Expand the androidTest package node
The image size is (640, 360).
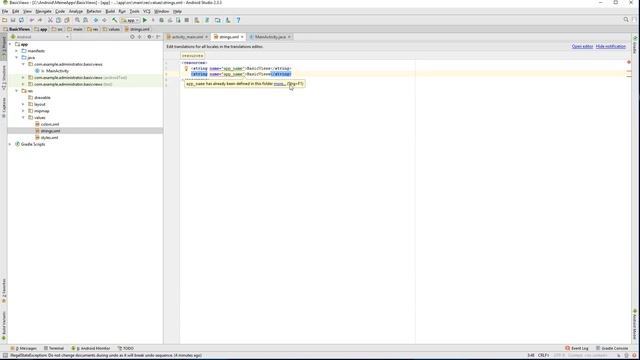click(x=23, y=78)
